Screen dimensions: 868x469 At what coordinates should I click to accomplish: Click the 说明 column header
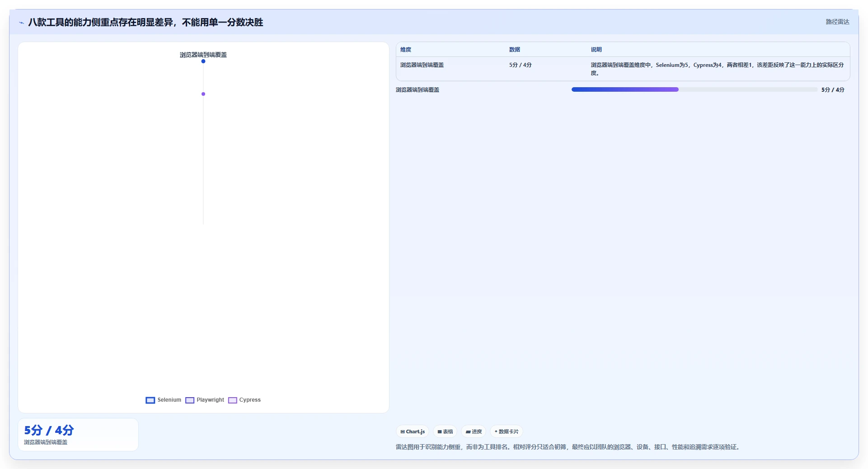[x=596, y=50]
